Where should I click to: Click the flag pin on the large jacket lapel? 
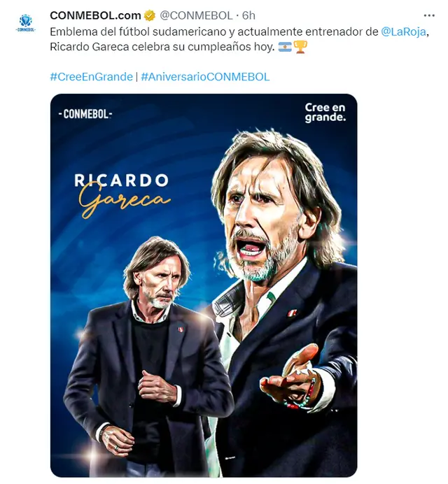point(292,313)
